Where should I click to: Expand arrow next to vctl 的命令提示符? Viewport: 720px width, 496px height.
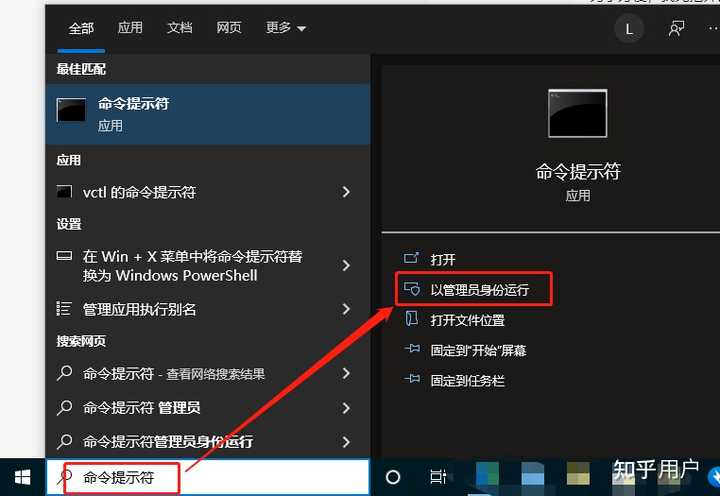pos(346,192)
